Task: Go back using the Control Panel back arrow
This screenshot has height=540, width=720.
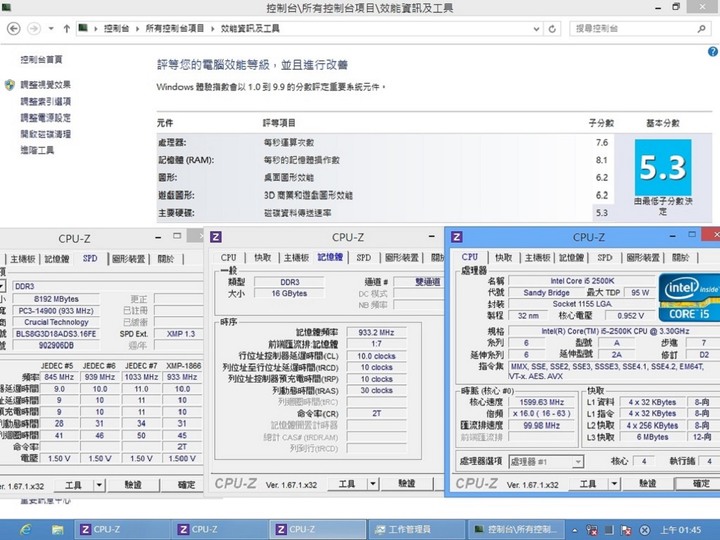Action: pos(14,28)
